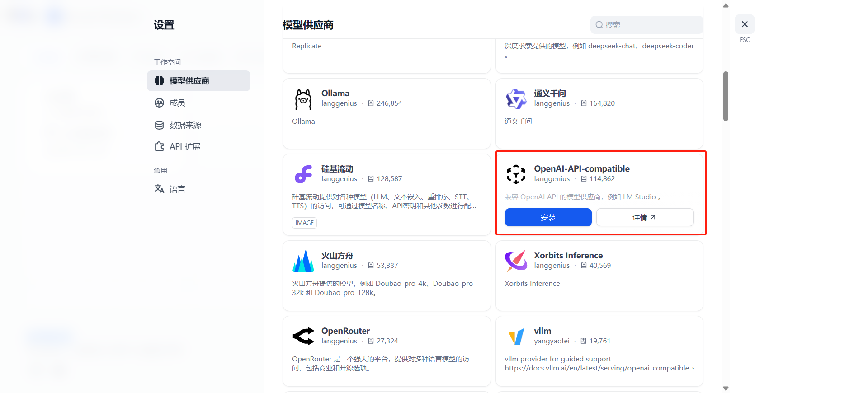Click the search magnifier icon

coord(599,25)
